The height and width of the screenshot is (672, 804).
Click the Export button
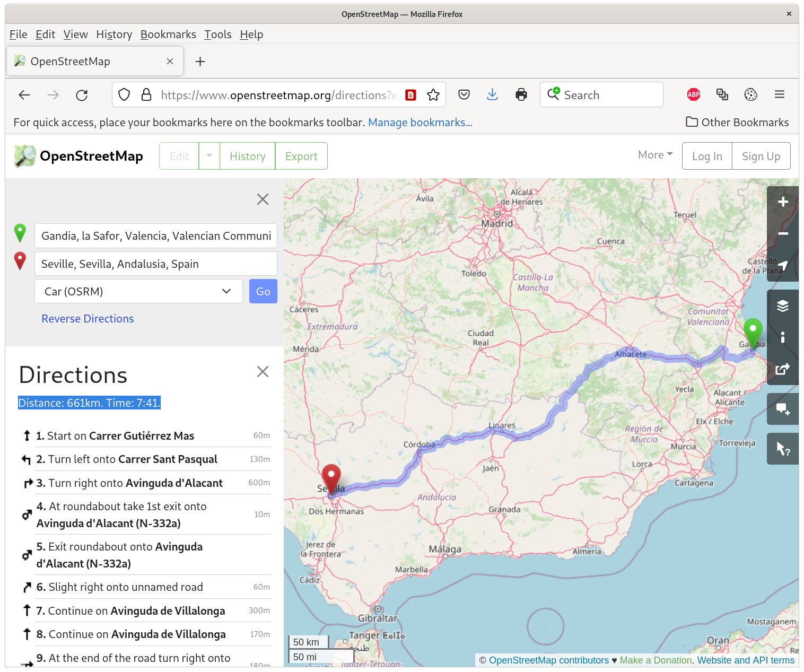(x=301, y=156)
